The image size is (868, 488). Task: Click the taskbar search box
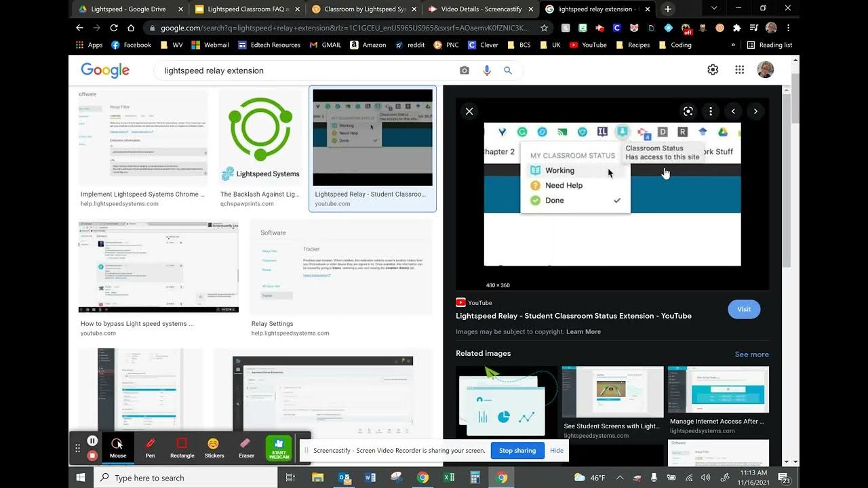[x=185, y=477]
